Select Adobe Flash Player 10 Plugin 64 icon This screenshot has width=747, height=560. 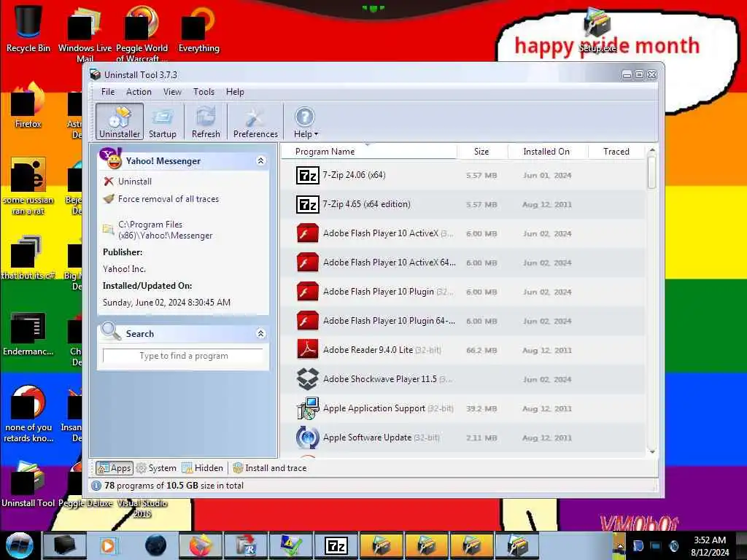[307, 321]
